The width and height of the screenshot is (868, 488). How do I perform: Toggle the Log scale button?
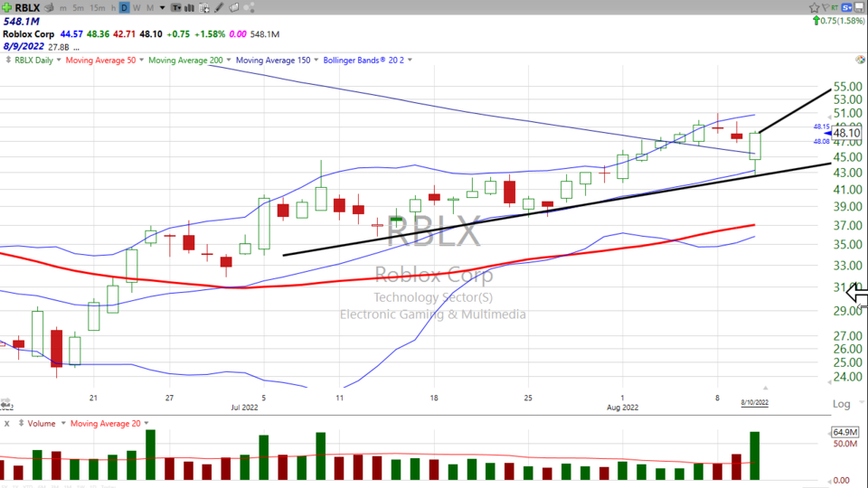[x=842, y=404]
